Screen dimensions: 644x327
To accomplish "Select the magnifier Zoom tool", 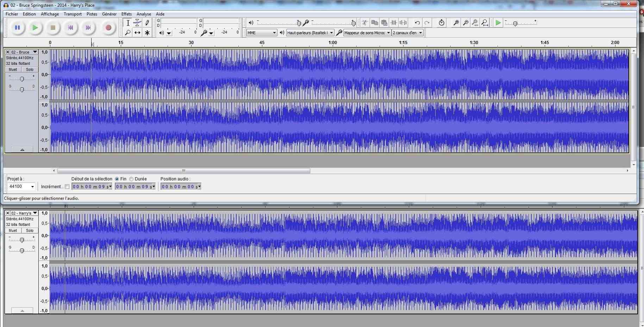I will 128,32.
